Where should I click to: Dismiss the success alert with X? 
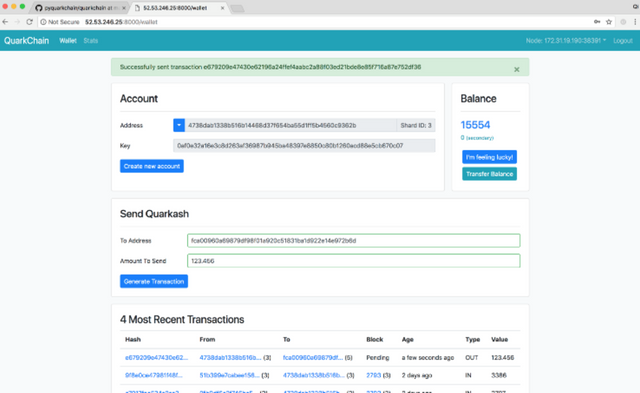click(x=517, y=69)
